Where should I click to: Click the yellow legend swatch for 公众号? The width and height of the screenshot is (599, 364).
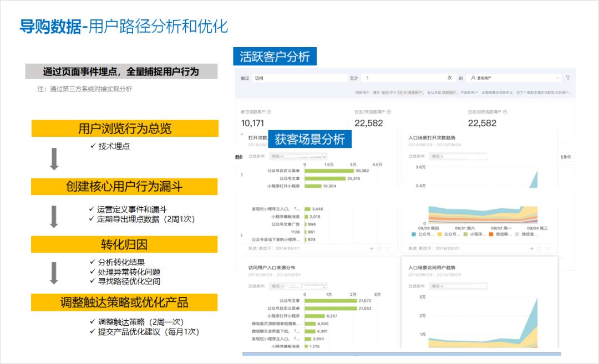pos(440,234)
